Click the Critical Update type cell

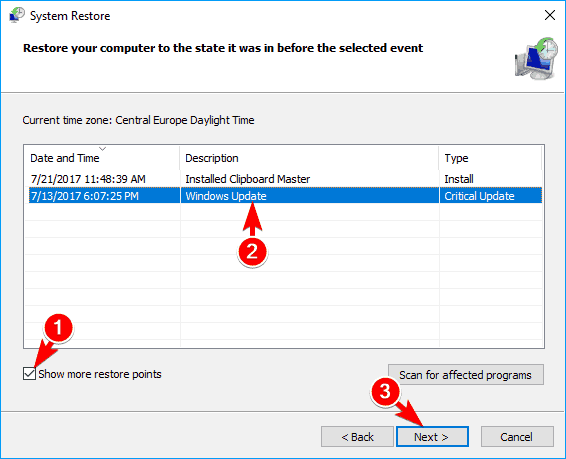pos(491,196)
